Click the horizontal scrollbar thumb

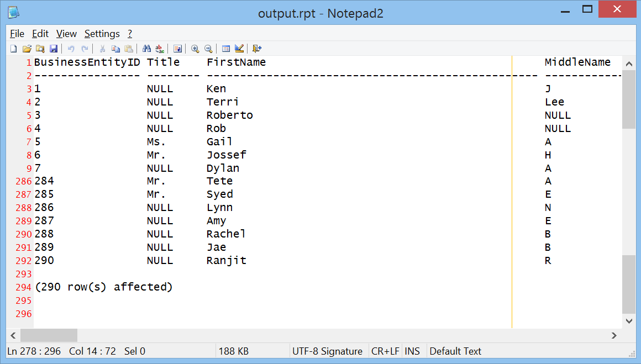click(x=49, y=335)
